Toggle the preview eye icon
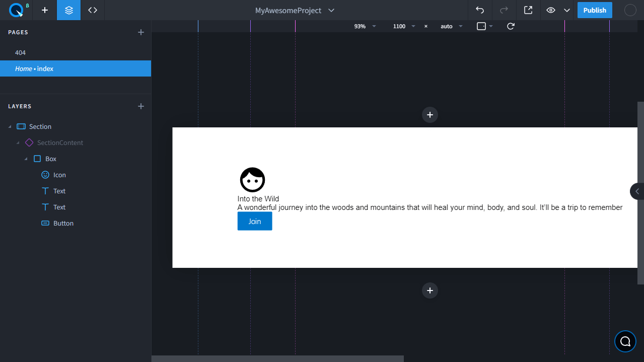 click(551, 10)
